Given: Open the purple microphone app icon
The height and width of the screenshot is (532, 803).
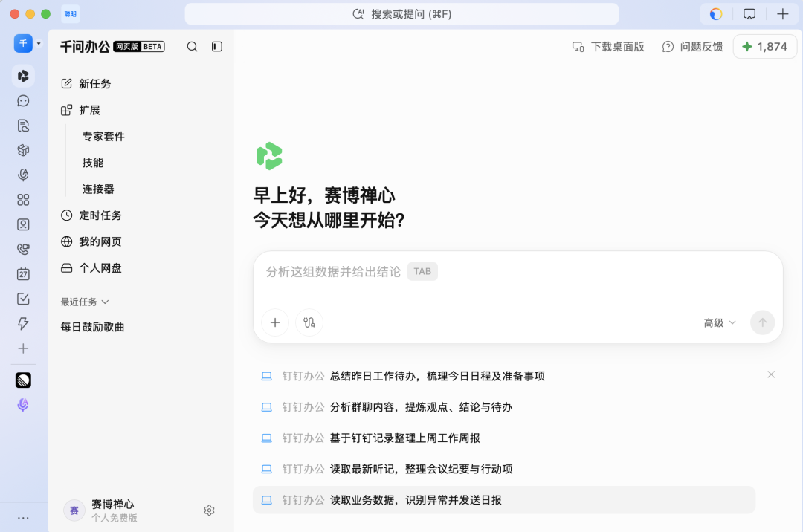Looking at the screenshot, I should [23, 405].
